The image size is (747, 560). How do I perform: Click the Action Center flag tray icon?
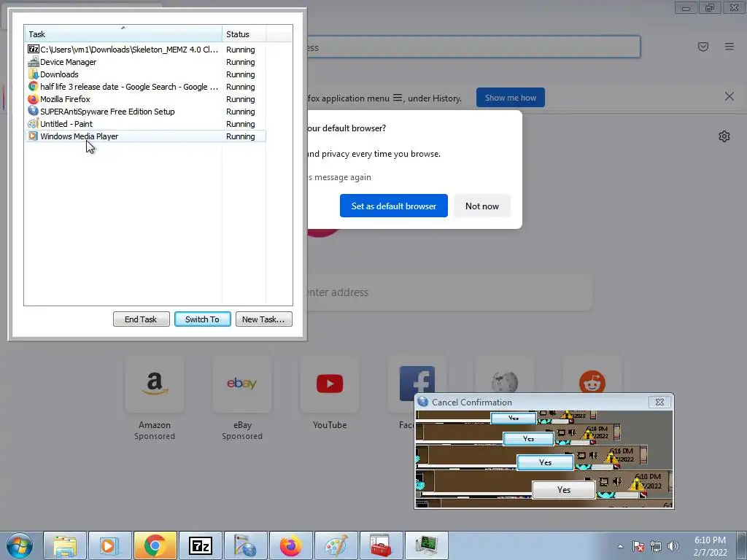pos(638,546)
